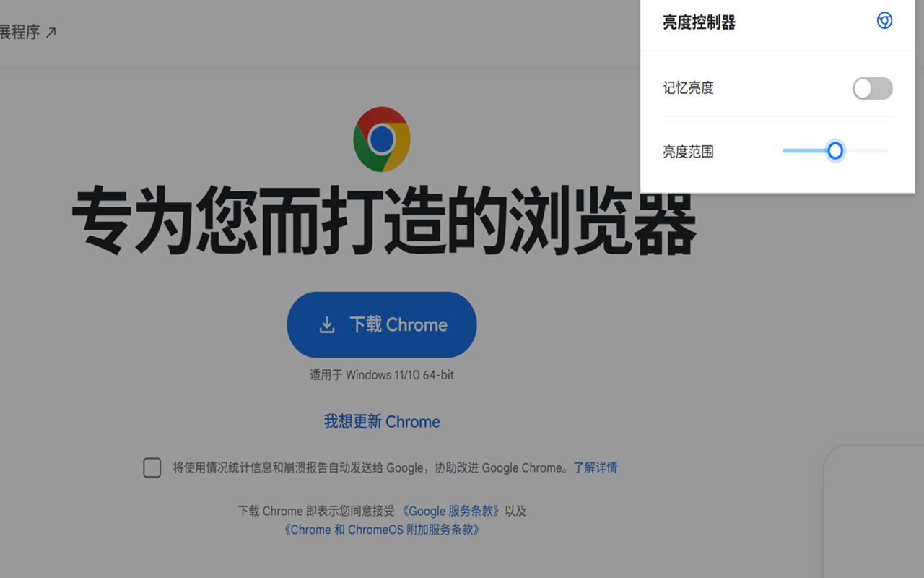Click the 记忆亮度 label text
The image size is (924, 578).
point(688,88)
